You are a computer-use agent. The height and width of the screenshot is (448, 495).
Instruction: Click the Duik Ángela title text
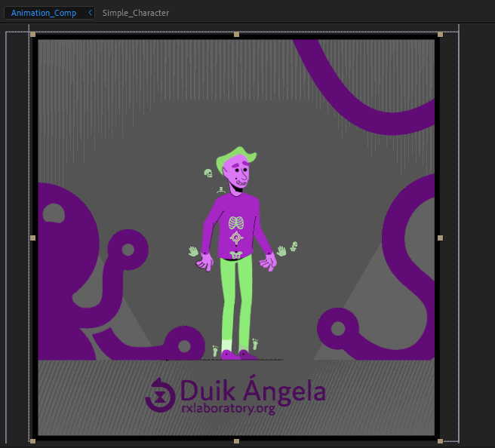253,391
